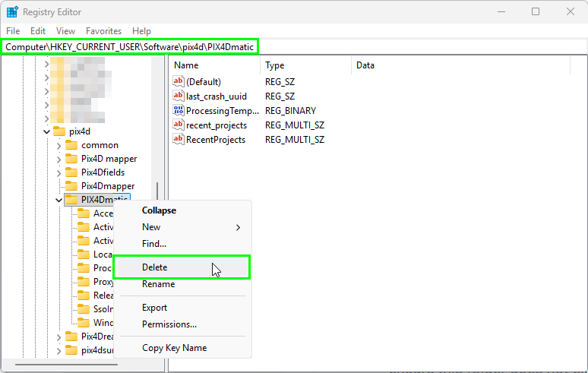The height and width of the screenshot is (373, 588).
Task: Select the Pix4Dfields tree key label
Action: point(103,172)
